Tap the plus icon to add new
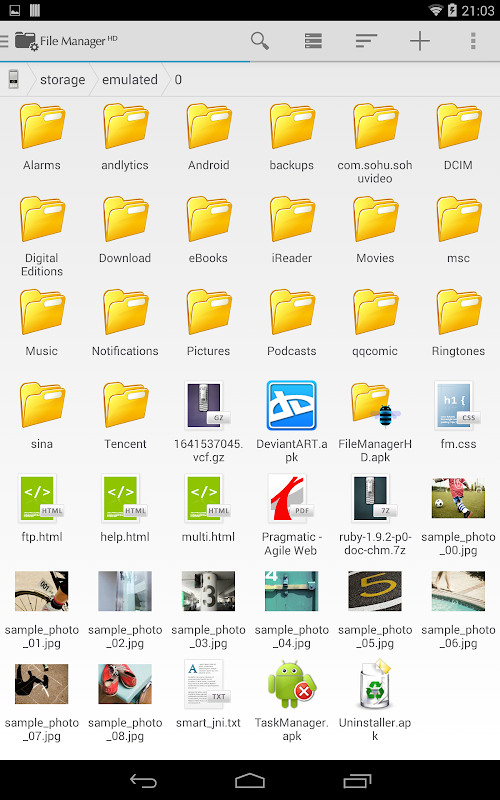The height and width of the screenshot is (800, 500). click(x=420, y=41)
